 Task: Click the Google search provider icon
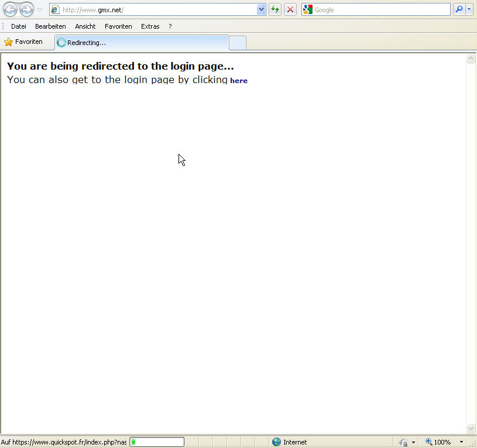coord(307,10)
